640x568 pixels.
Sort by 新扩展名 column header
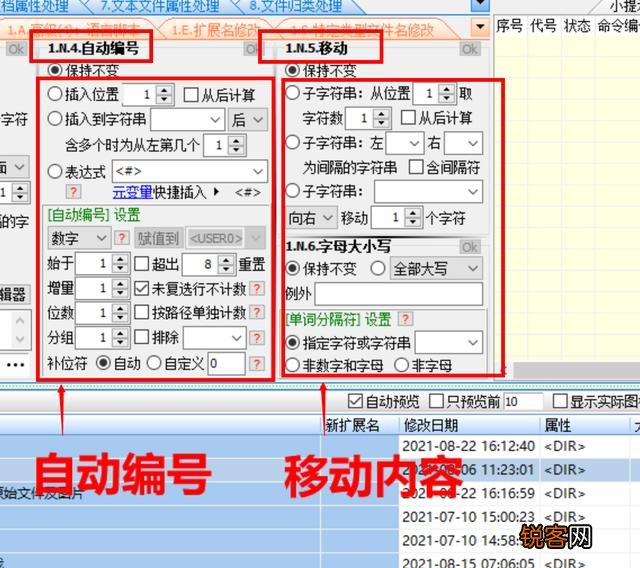pyautogui.click(x=359, y=426)
